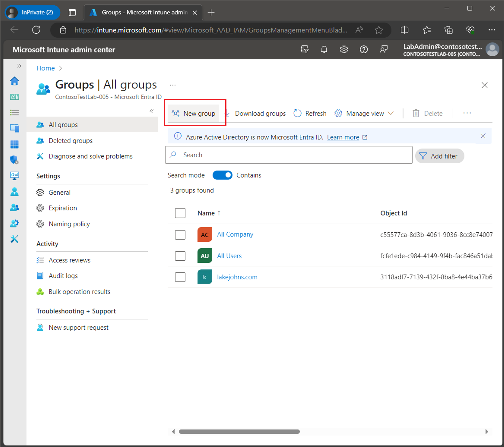The width and height of the screenshot is (504, 447).
Task: Click the horizontal scrollbar thumb
Action: pyautogui.click(x=239, y=432)
